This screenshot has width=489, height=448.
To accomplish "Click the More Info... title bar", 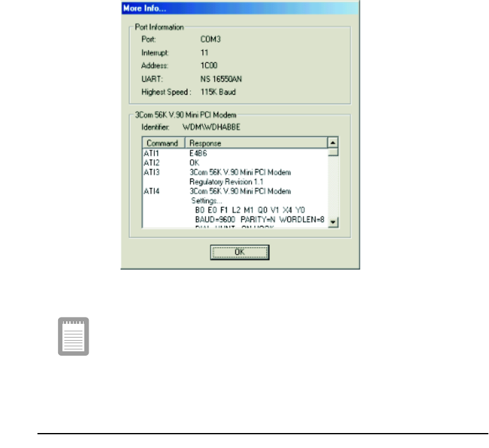I will coord(240,8).
